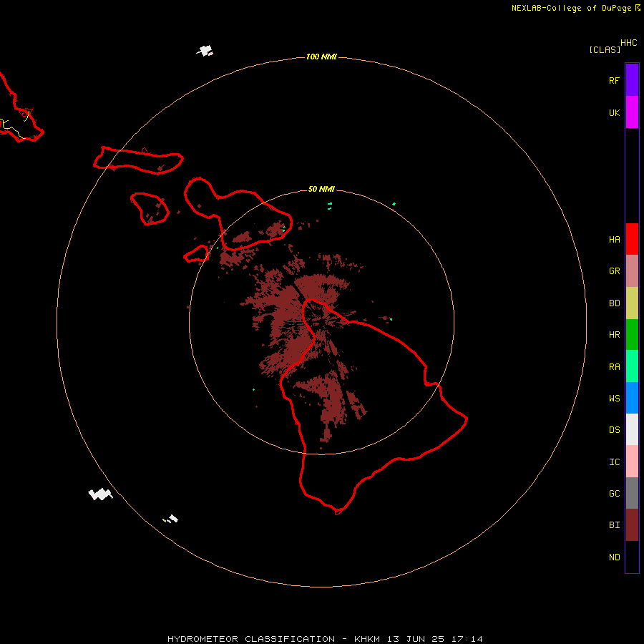Click the GC gray legend swatch
Image resolution: width=644 pixels, height=644 pixels.
pyautogui.click(x=632, y=493)
